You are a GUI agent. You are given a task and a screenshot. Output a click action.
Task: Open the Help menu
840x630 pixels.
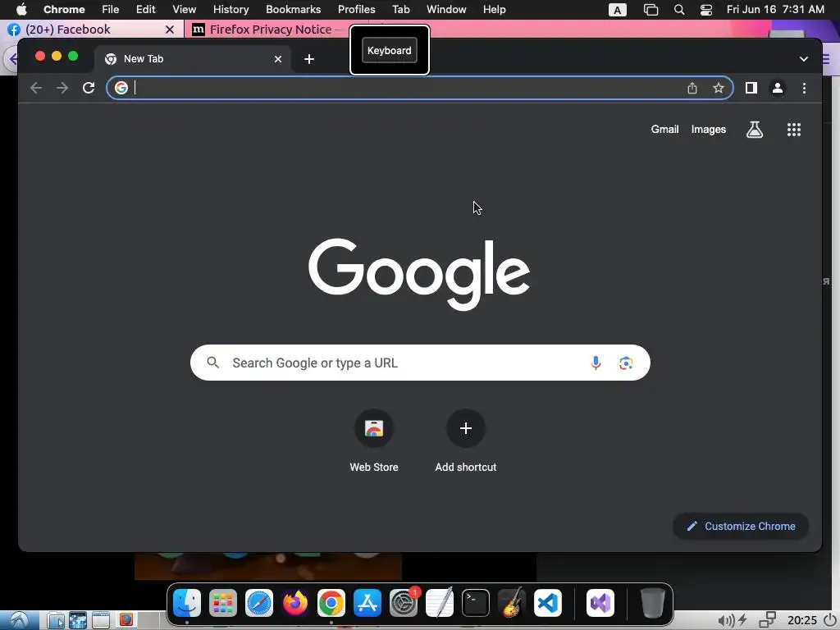coord(494,10)
